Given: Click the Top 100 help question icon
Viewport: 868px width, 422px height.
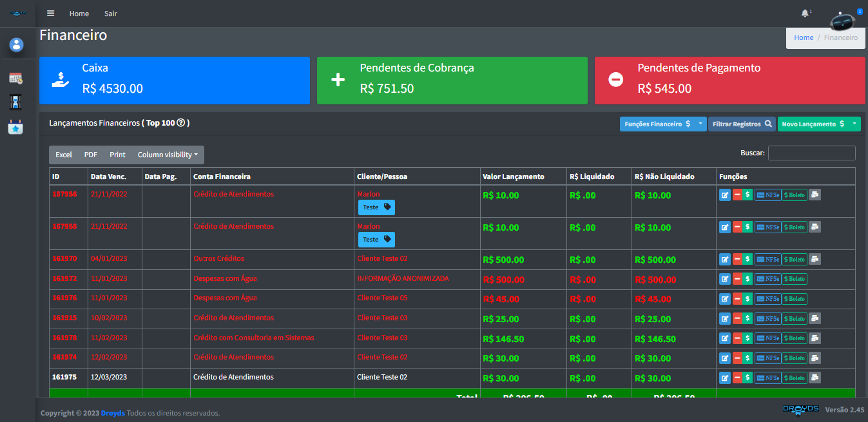Looking at the screenshot, I should point(181,123).
